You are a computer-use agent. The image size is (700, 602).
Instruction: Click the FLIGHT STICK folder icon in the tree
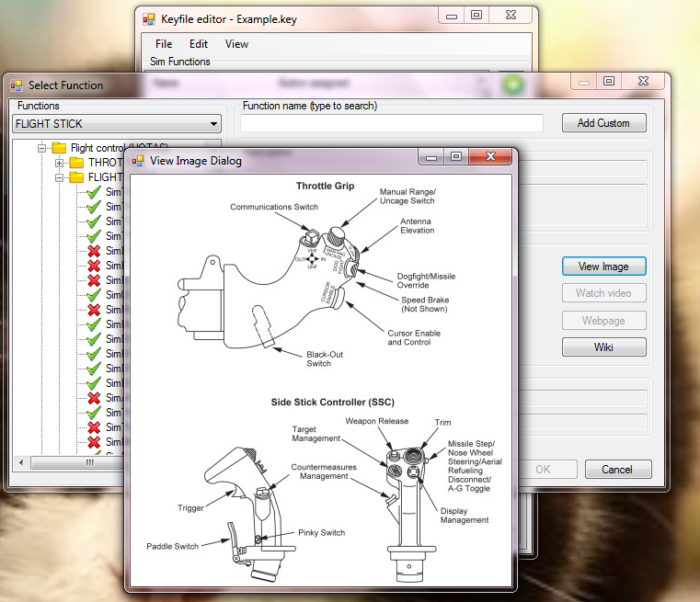click(x=76, y=177)
